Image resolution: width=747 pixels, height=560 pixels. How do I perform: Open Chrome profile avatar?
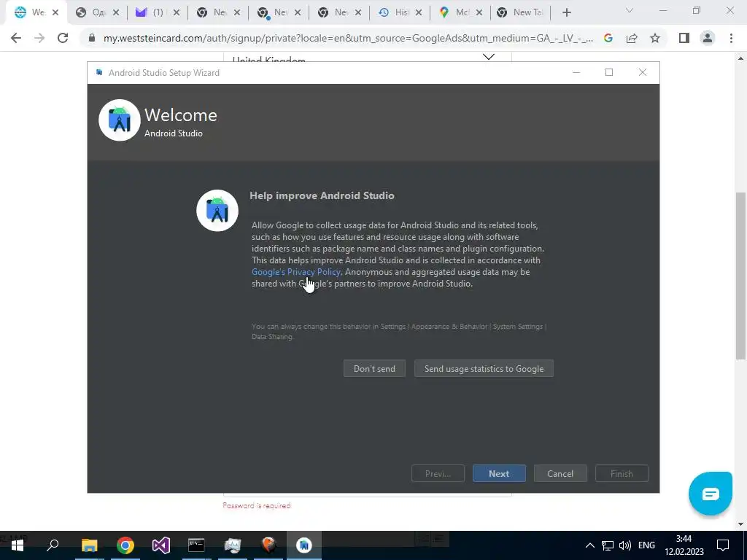tap(708, 38)
